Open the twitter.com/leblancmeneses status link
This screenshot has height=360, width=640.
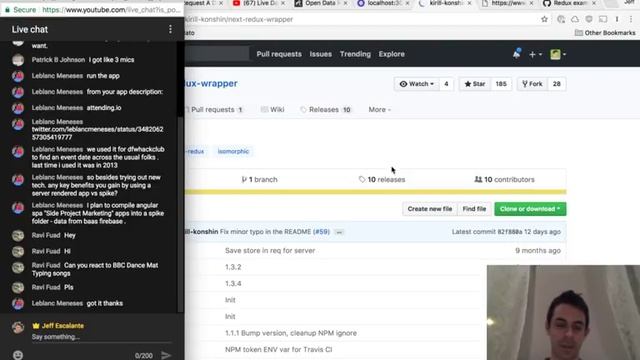[x=98, y=133]
